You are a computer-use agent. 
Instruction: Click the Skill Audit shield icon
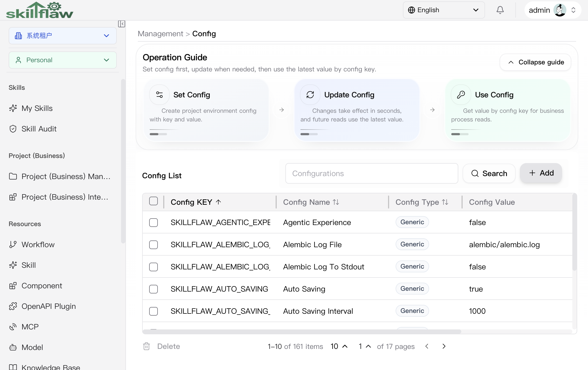pyautogui.click(x=13, y=129)
